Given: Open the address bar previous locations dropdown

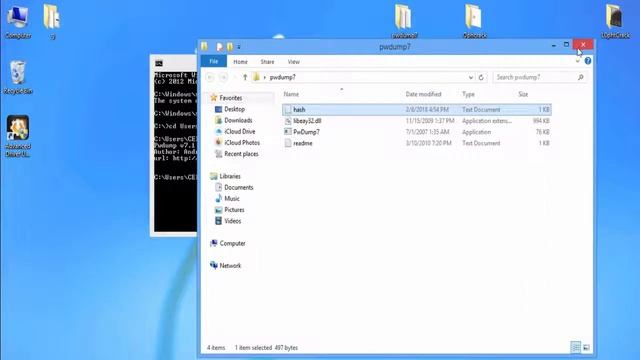Looking at the screenshot, I should click(471, 77).
